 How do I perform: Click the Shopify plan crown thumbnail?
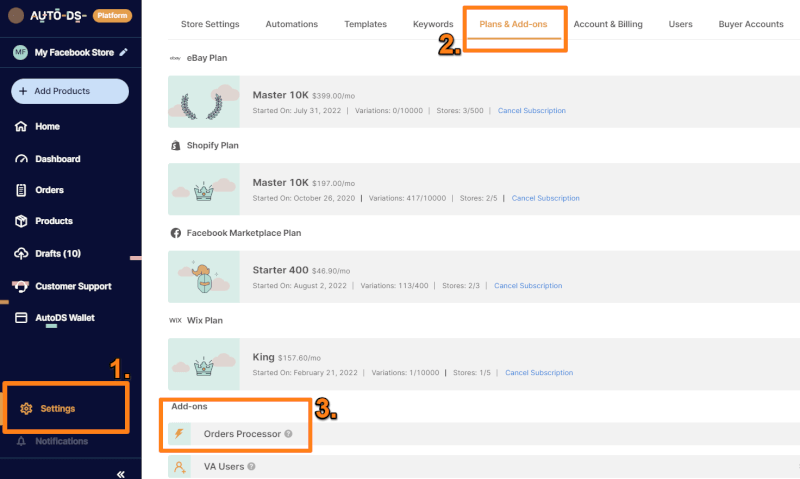(x=204, y=189)
